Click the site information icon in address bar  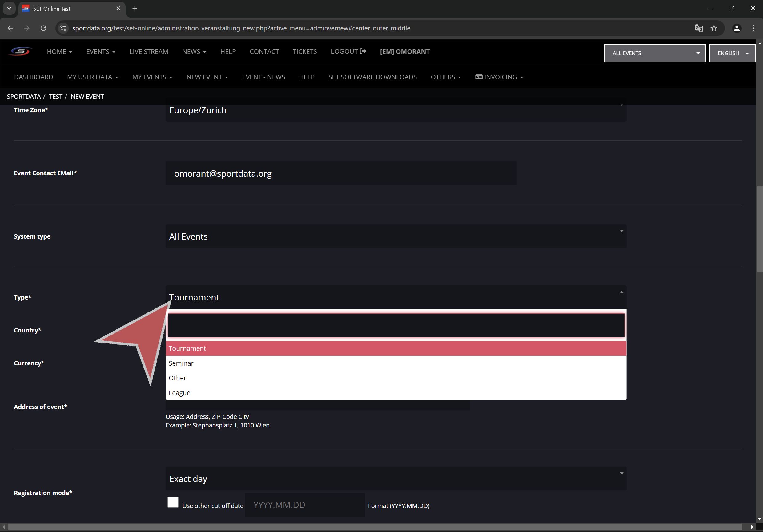(63, 28)
